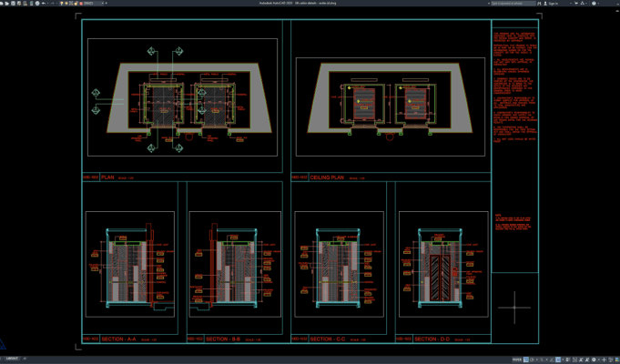Toggle PAPER model space button in status bar
The height and width of the screenshot is (364, 620).
[517, 359]
